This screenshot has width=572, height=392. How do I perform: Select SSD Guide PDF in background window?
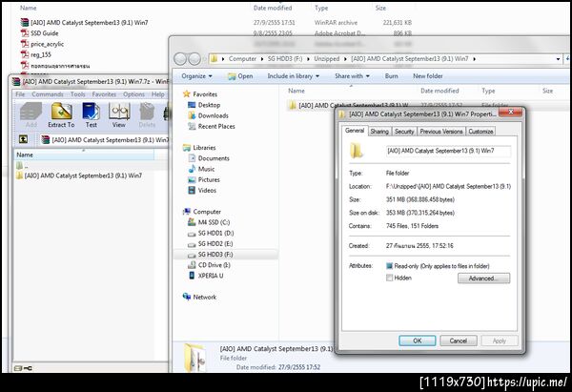39,33
